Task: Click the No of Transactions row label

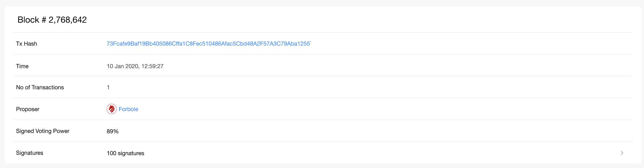Action: (40, 87)
